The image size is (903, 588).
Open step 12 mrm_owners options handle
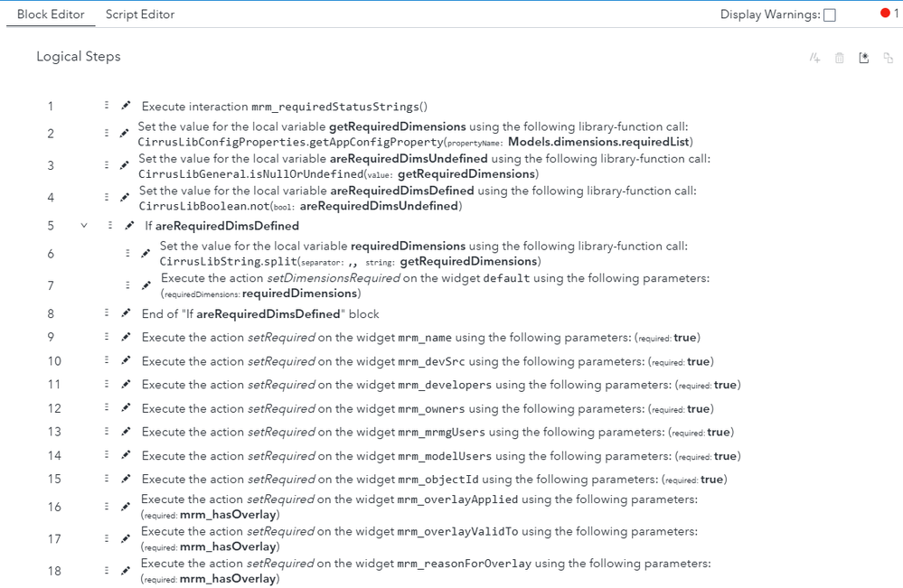click(x=107, y=406)
